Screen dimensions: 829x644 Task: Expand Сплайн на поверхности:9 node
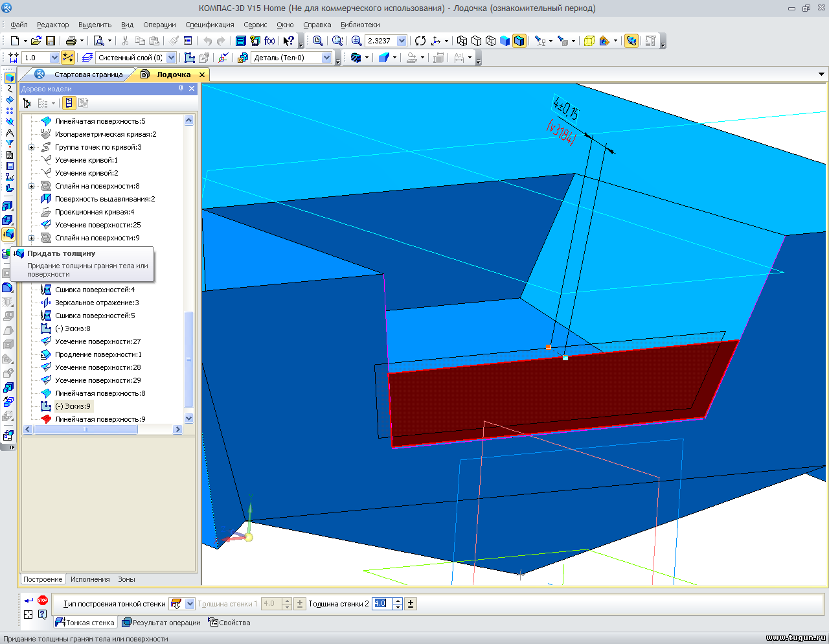click(x=31, y=238)
